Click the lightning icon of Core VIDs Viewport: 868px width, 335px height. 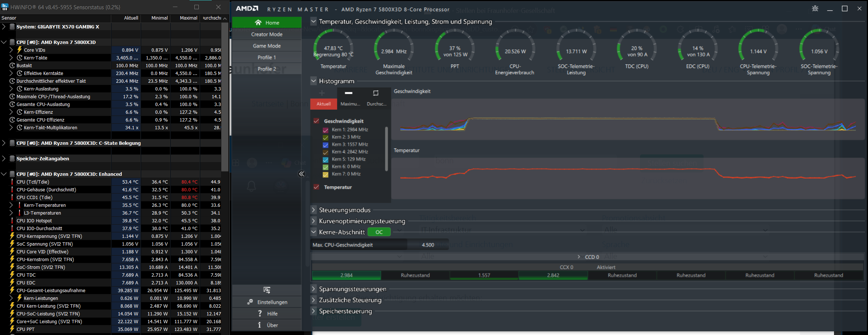(x=20, y=50)
